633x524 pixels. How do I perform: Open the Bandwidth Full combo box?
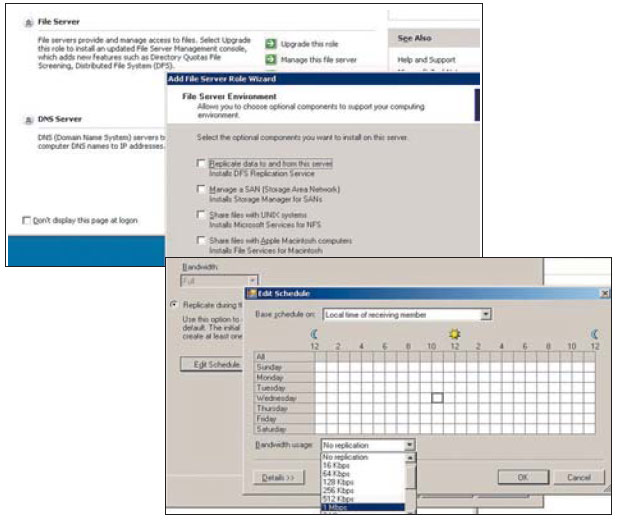(x=251, y=282)
